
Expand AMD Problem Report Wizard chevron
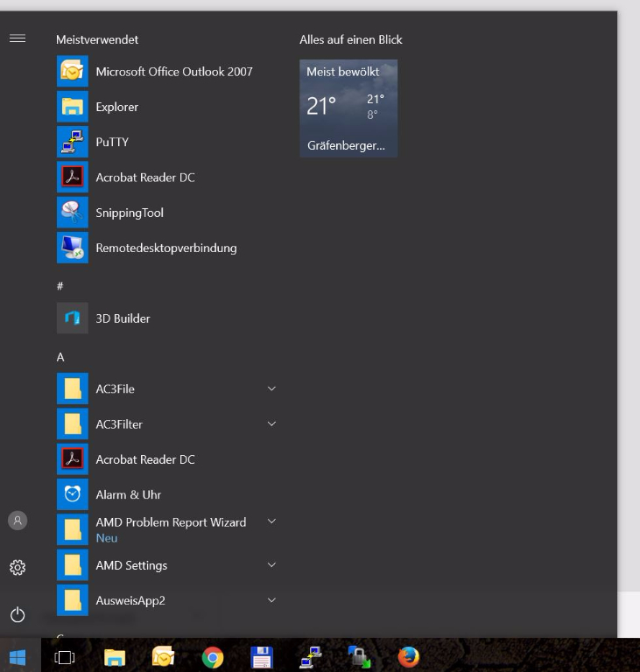point(271,521)
